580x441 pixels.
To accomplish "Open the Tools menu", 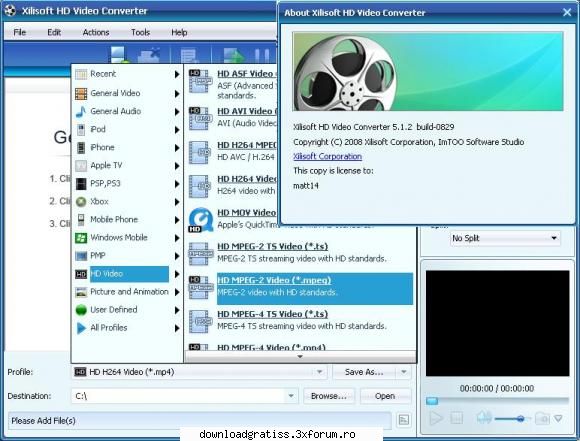I will [x=140, y=33].
